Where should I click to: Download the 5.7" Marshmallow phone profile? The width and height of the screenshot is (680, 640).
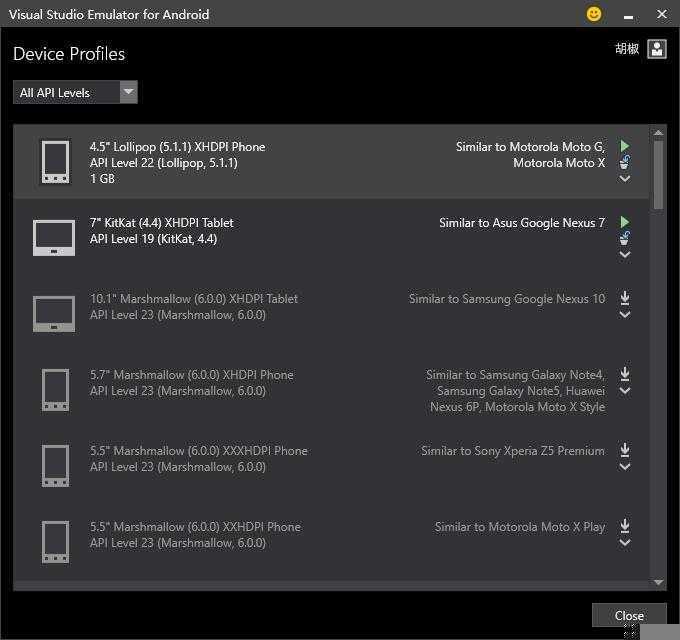pos(625,374)
